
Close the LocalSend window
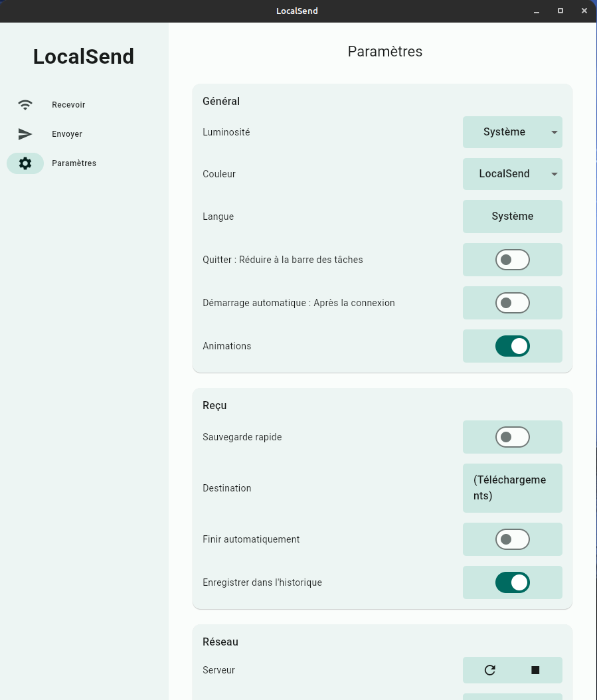click(x=584, y=11)
